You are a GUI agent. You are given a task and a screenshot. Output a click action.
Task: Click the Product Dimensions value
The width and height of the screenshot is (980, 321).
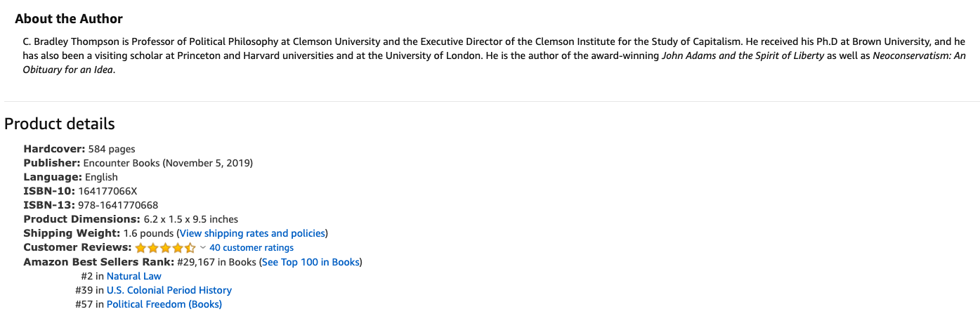[x=191, y=219]
